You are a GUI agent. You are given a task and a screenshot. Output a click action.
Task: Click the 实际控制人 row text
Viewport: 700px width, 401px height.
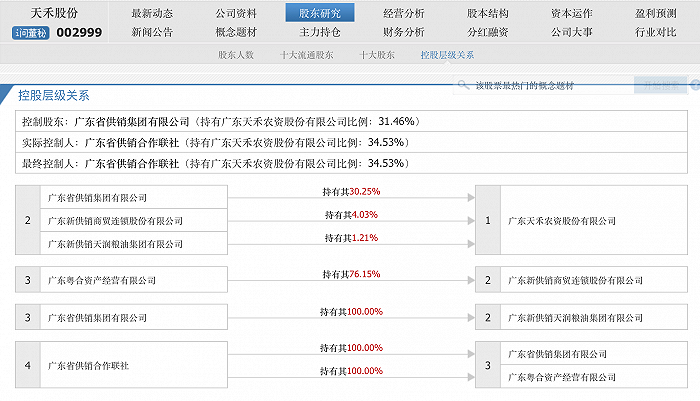(216, 142)
